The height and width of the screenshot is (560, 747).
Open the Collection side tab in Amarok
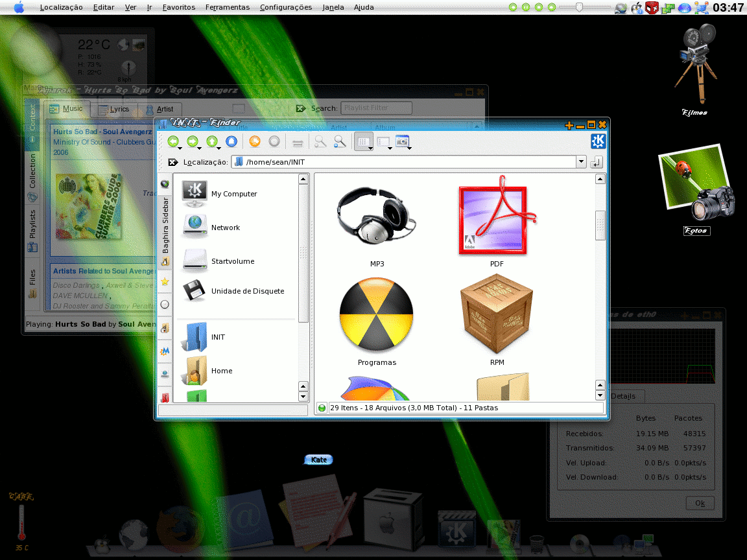coord(32,176)
